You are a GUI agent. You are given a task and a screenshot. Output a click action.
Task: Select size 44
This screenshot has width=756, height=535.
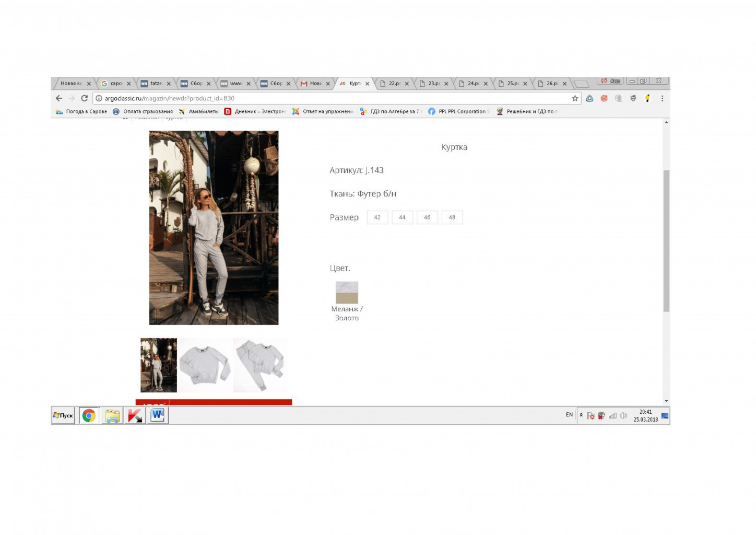coord(402,217)
